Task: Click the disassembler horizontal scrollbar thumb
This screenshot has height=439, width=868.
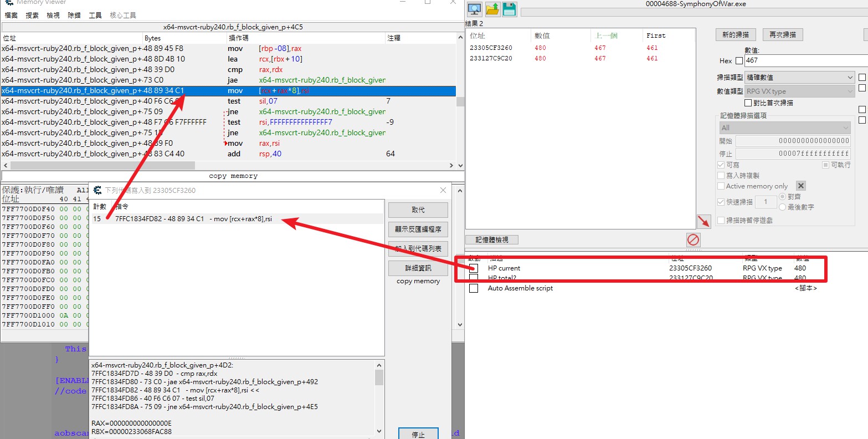Action: pos(102,165)
